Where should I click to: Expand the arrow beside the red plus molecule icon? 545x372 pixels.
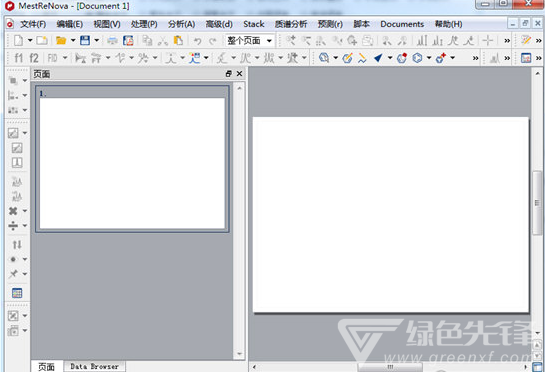tap(453, 58)
